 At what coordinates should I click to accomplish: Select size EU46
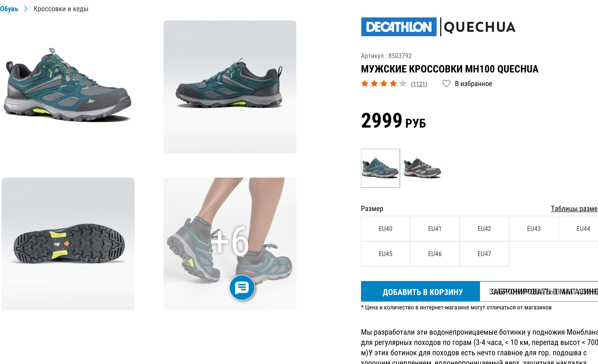tap(435, 254)
